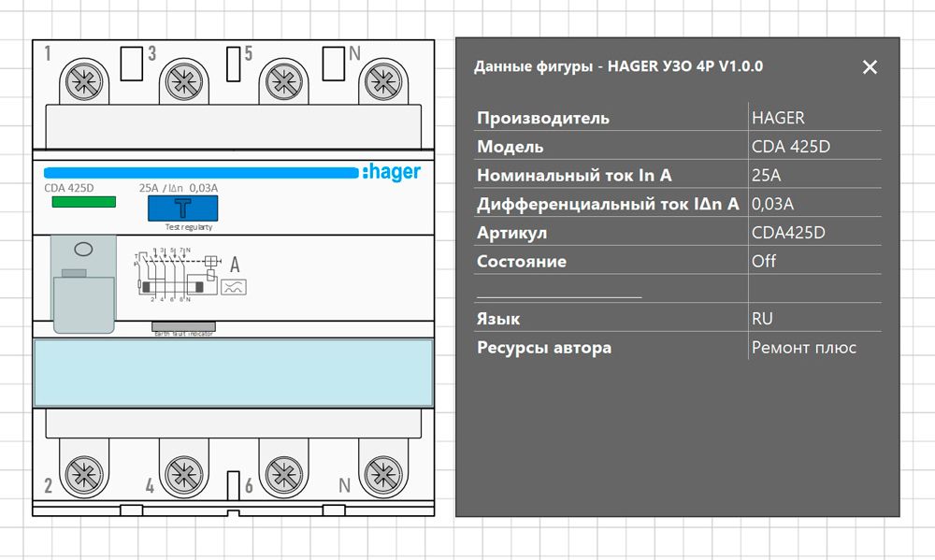This screenshot has height=560, width=935.
Task: Open the Язык value RU
Action: [x=762, y=319]
